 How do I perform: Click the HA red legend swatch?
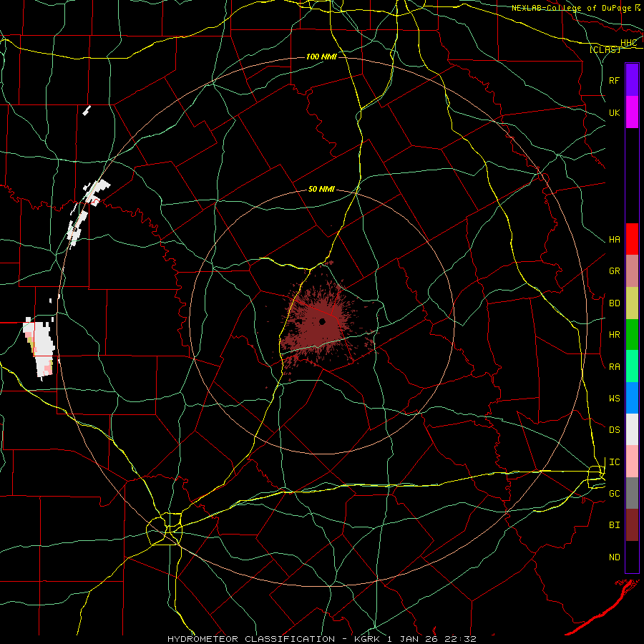pos(632,239)
